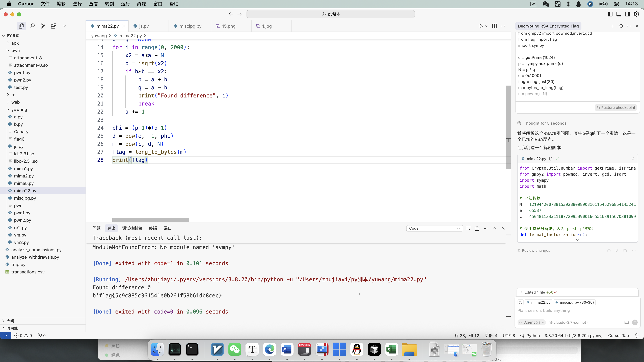This screenshot has height=362, width=644.
Task: Open the miscjpg.py editor tab
Action: point(190,26)
